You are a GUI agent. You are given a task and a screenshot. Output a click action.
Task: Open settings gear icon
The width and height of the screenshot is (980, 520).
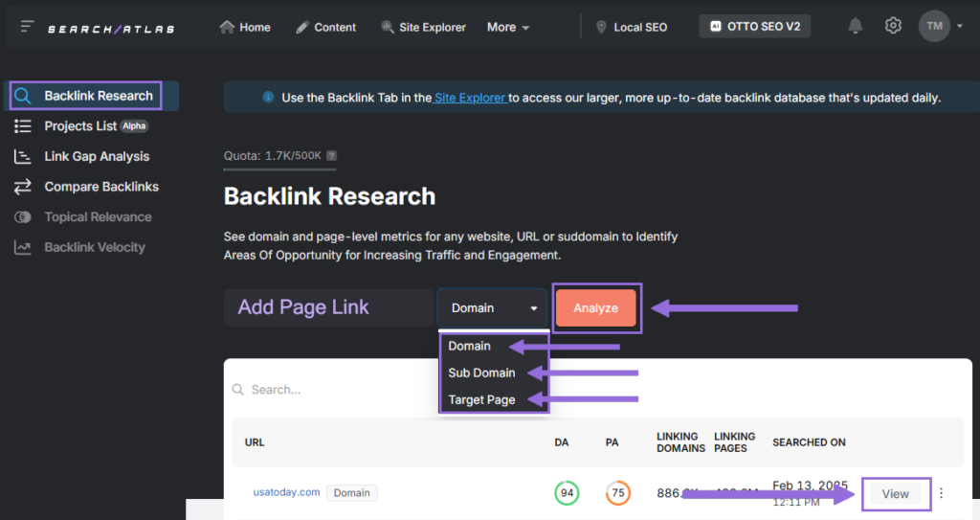click(893, 26)
